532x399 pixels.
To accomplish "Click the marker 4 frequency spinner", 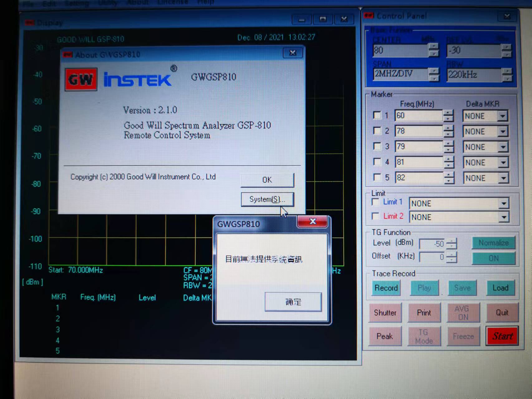I will tap(448, 162).
